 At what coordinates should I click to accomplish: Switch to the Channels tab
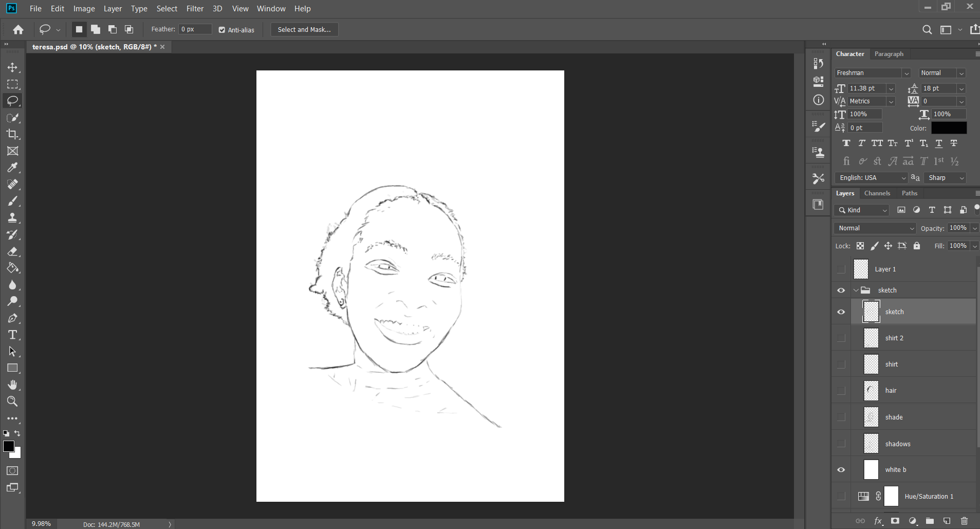coord(877,193)
